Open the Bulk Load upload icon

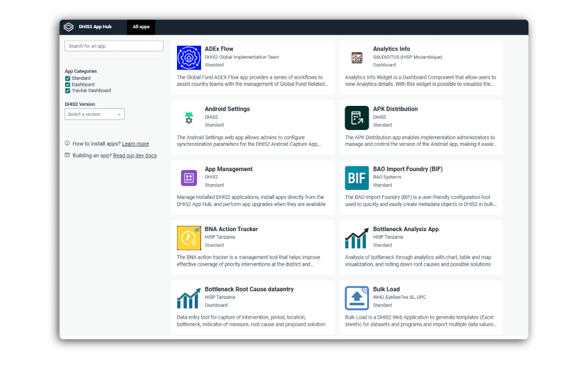click(x=357, y=298)
